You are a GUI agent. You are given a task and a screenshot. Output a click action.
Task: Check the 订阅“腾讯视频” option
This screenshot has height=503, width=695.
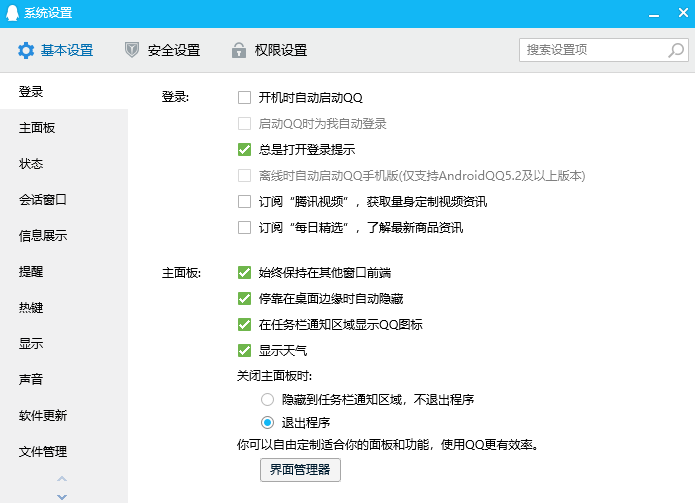tap(244, 202)
